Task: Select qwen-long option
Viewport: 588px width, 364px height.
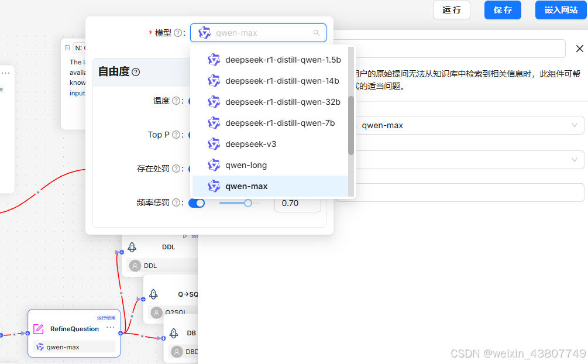Action: [270, 165]
